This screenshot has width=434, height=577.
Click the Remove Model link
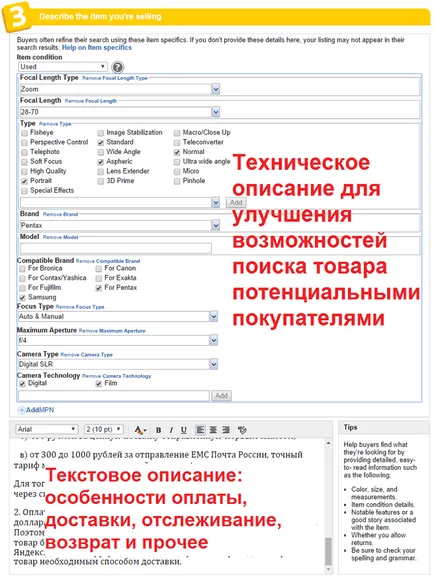coord(60,237)
